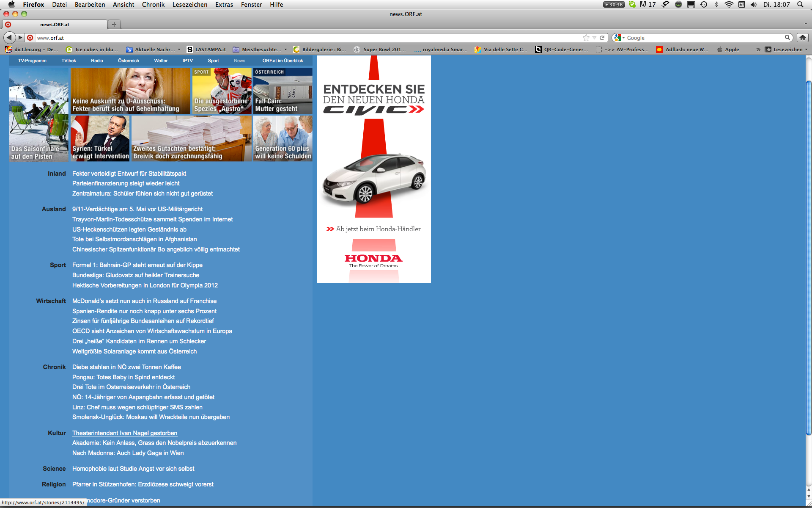Click the ORF favicon in address bar
This screenshot has width=812, height=508.
(x=30, y=38)
